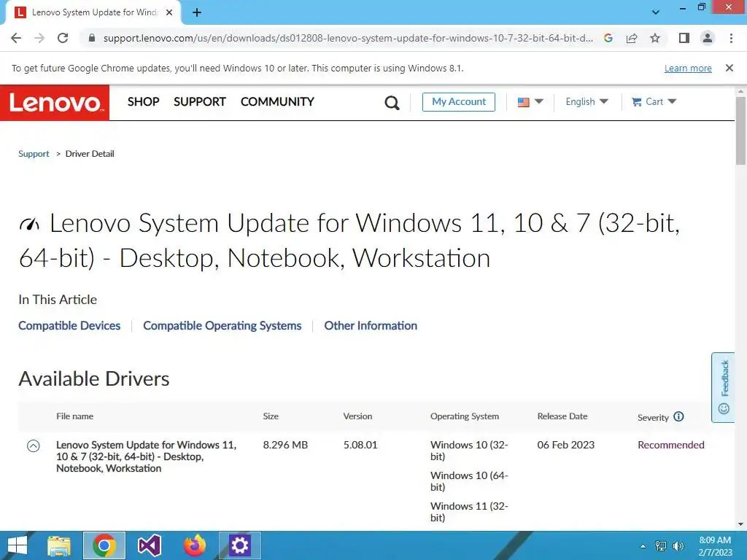The width and height of the screenshot is (747, 560).
Task: Click the address bar URL field
Action: click(x=348, y=38)
